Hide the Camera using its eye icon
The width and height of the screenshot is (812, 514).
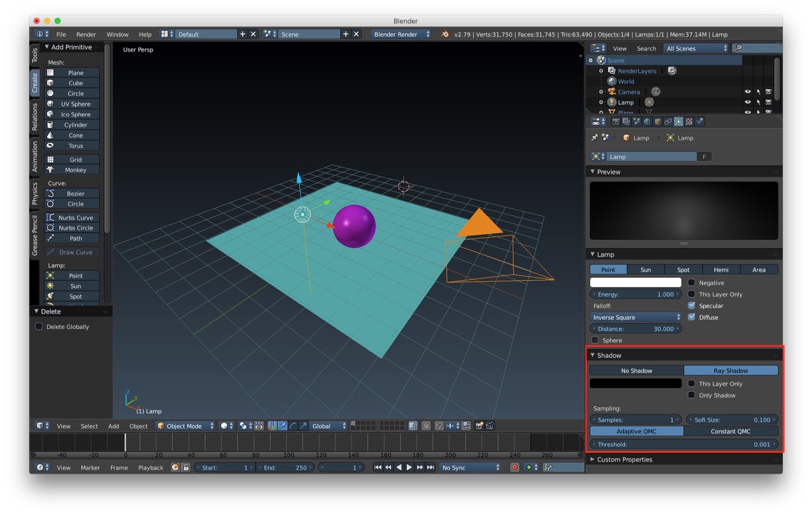pyautogui.click(x=748, y=91)
